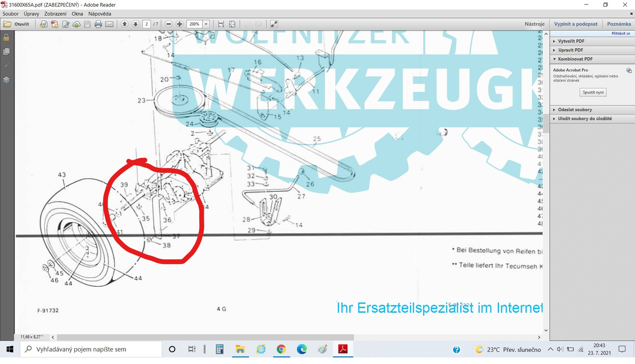Image resolution: width=635 pixels, height=364 pixels.
Task: Click the create PDF icon in toolbar
Action: point(55,24)
